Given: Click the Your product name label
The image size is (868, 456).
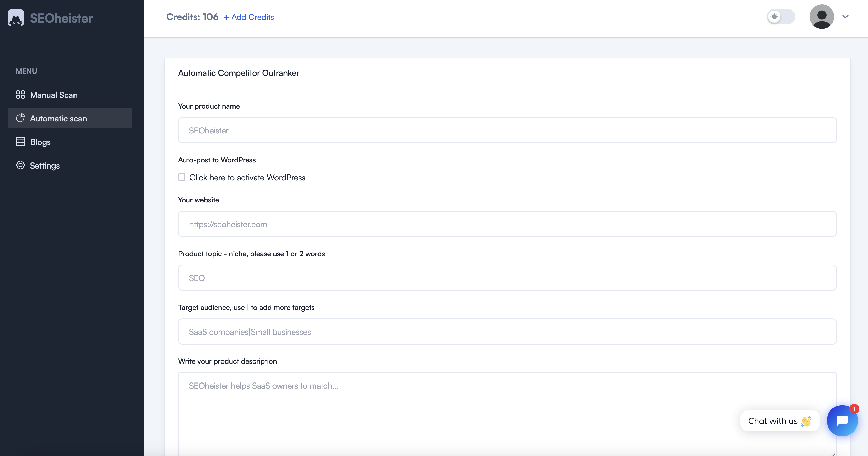Looking at the screenshot, I should tap(209, 106).
